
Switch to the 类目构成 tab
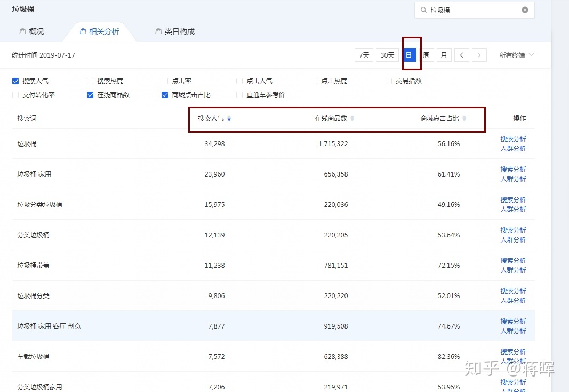(x=179, y=31)
